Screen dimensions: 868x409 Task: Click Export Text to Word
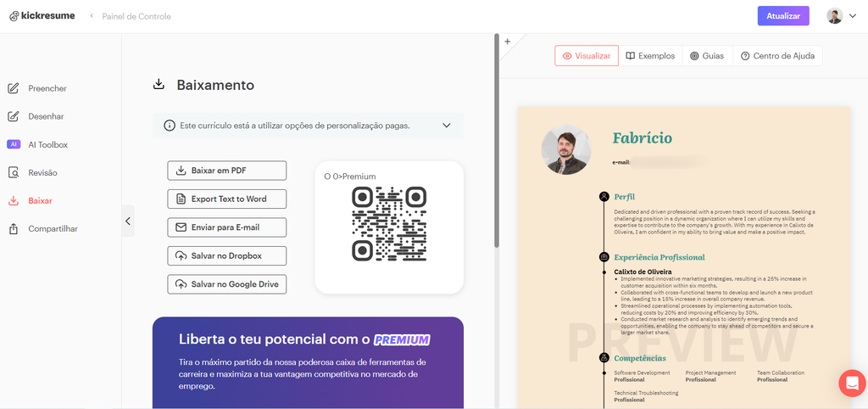click(227, 199)
